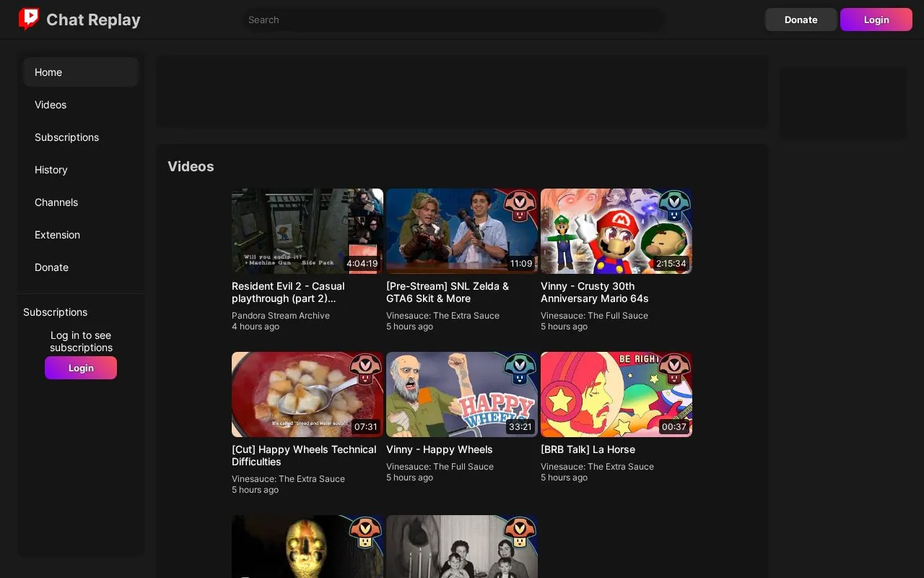Focus the Search input field

453,20
